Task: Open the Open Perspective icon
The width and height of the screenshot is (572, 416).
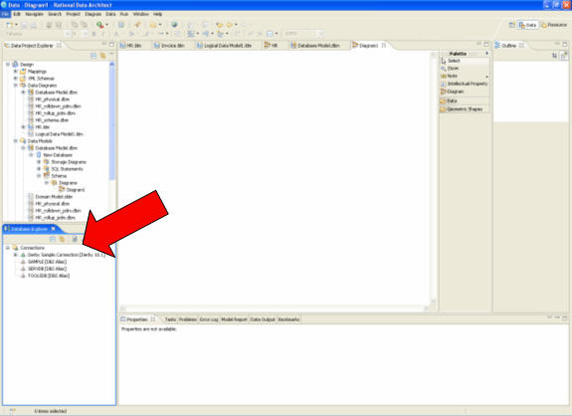Action: click(512, 25)
